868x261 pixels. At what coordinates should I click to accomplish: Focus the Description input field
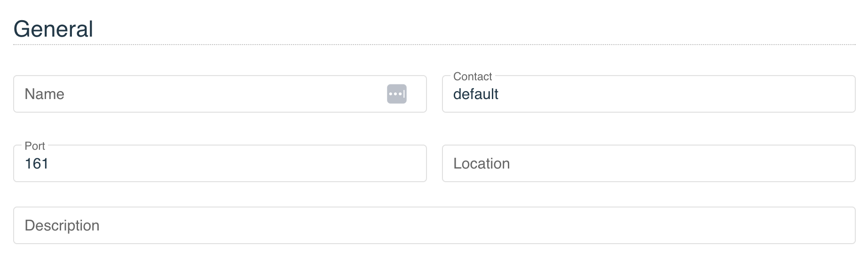pos(434,225)
